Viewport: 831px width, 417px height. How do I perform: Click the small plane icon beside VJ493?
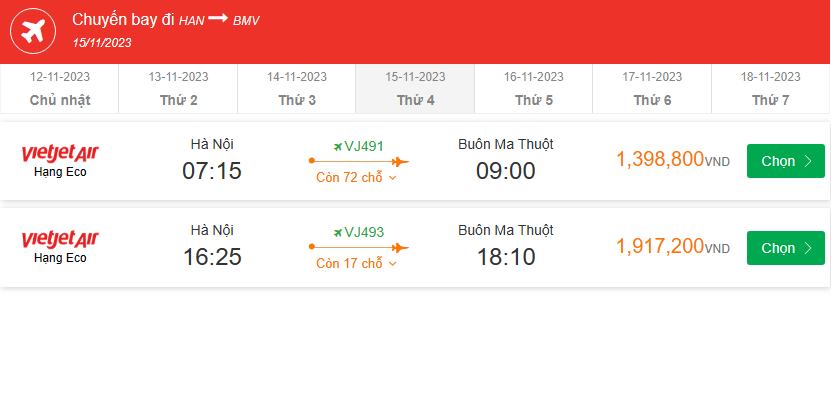click(x=338, y=232)
